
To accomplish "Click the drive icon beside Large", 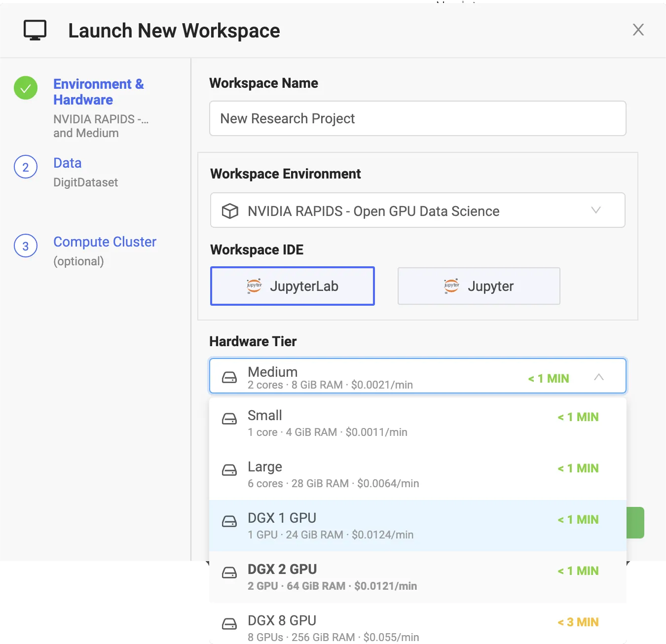I will click(229, 470).
